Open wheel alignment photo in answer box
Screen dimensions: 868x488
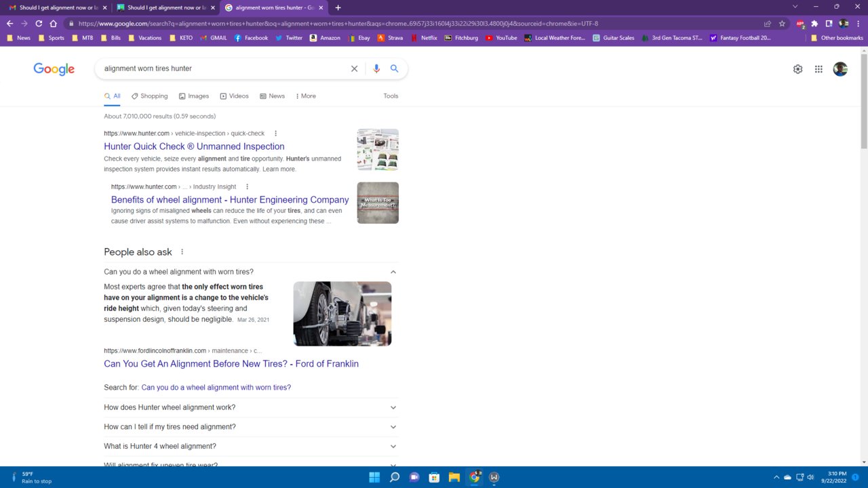tap(342, 314)
